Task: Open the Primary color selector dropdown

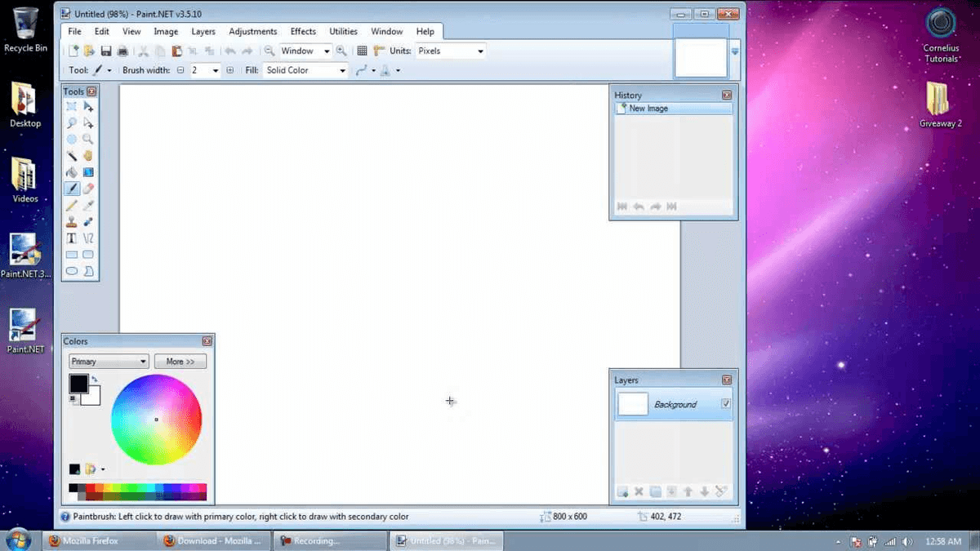Action: (108, 362)
